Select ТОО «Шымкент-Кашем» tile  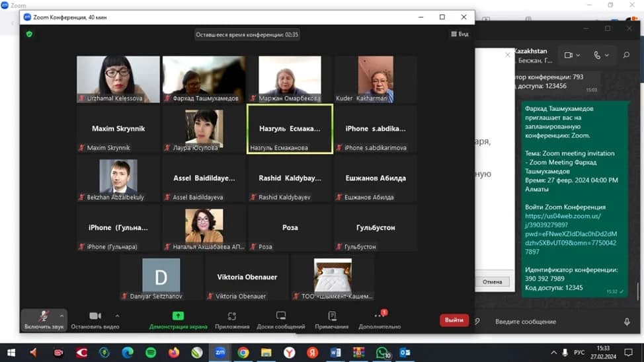click(333, 277)
